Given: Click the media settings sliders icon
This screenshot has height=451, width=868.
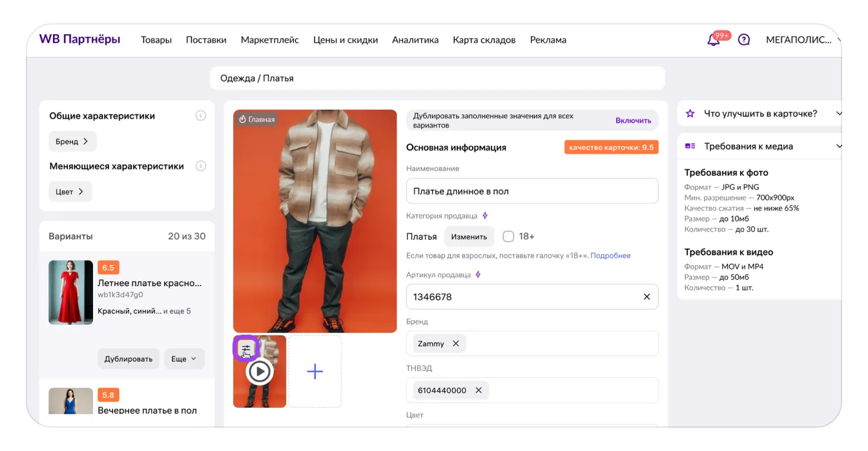Looking at the screenshot, I should (245, 349).
